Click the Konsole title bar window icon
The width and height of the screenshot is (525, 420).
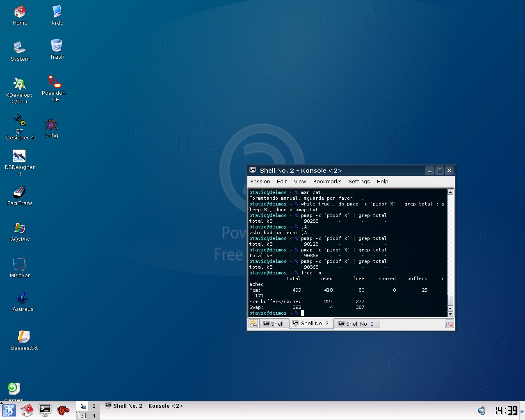tap(253, 170)
